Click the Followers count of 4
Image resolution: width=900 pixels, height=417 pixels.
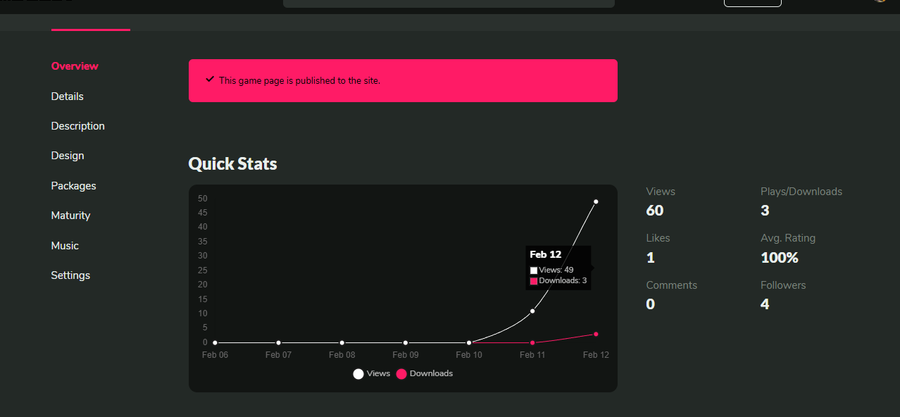coord(765,304)
